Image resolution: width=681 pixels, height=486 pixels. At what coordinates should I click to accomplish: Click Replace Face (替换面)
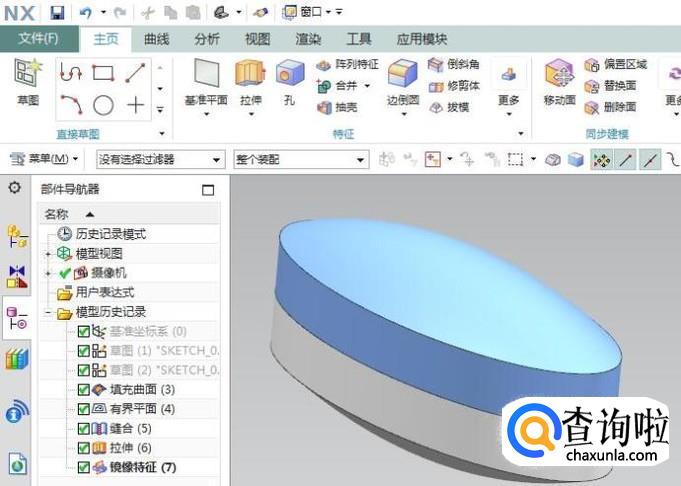click(x=610, y=86)
